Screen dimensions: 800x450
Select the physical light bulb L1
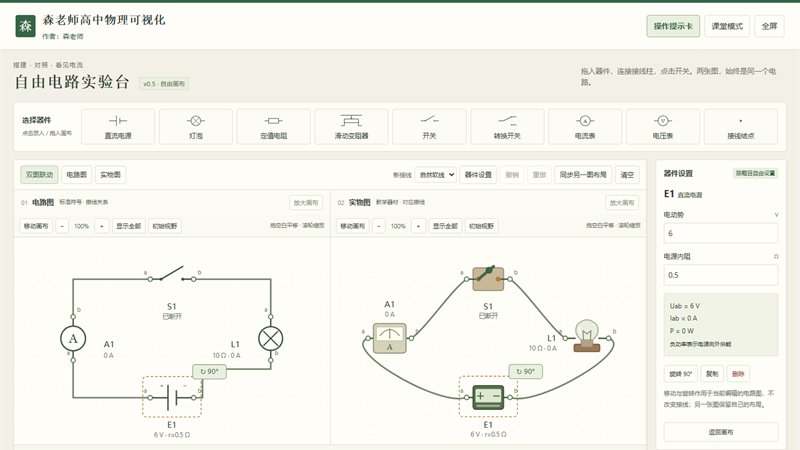click(587, 336)
